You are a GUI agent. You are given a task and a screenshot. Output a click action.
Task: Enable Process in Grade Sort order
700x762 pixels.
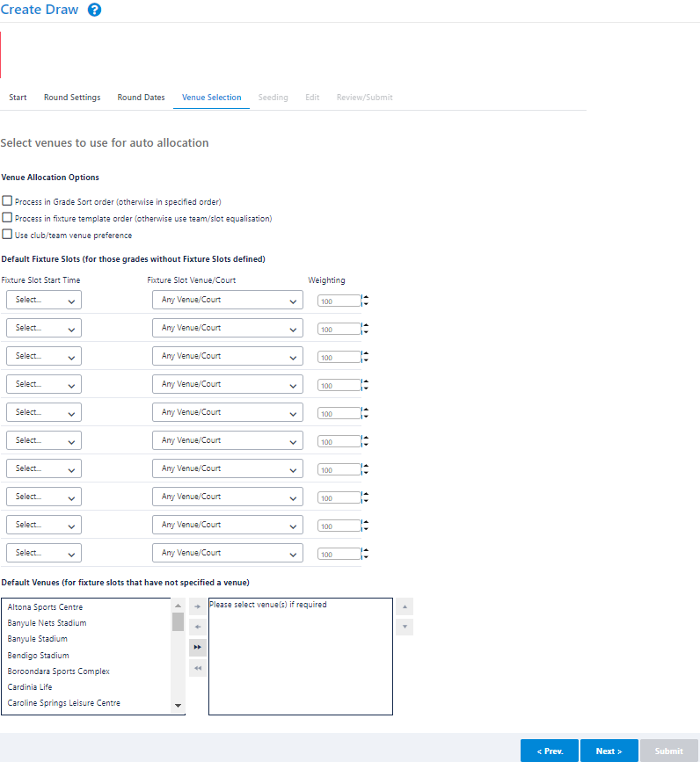pyautogui.click(x=7, y=200)
